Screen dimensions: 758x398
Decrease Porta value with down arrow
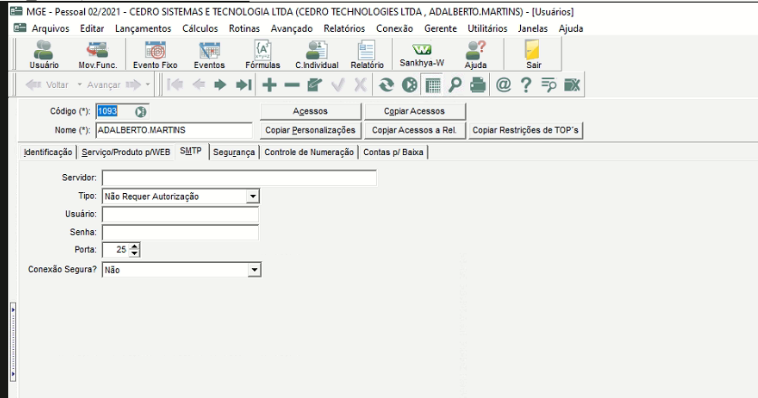pyautogui.click(x=135, y=253)
